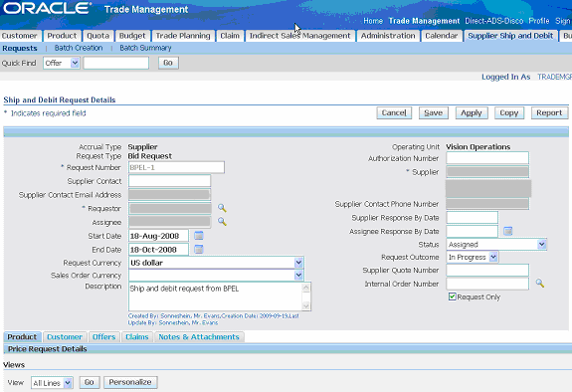Click Save button
This screenshot has height=392, width=572.
click(x=433, y=112)
